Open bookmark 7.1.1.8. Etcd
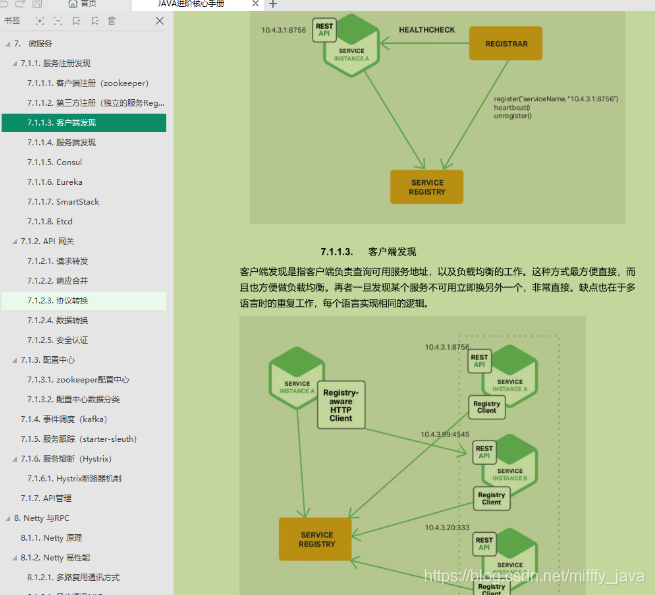 [x=50, y=221]
